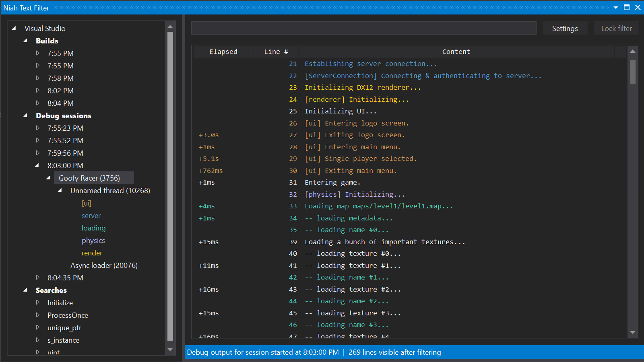Image resolution: width=644 pixels, height=362 pixels.
Task: Click the Lock filter button
Action: click(x=616, y=28)
